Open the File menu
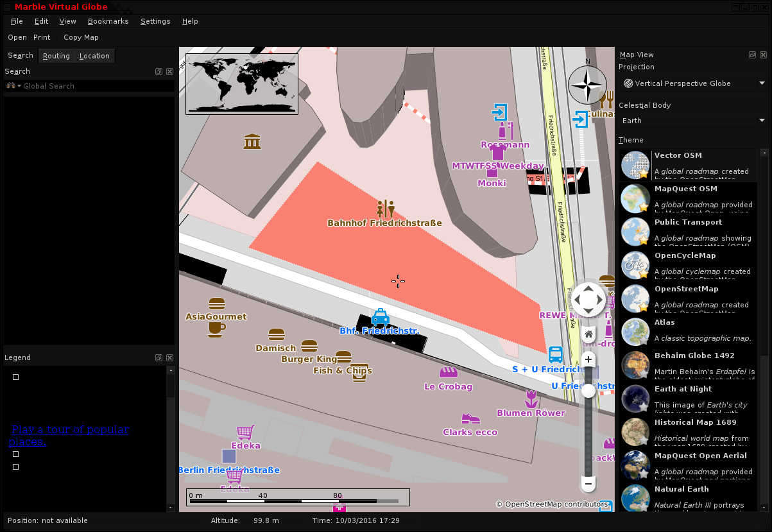Image resolution: width=772 pixels, height=532 pixels. [17, 21]
